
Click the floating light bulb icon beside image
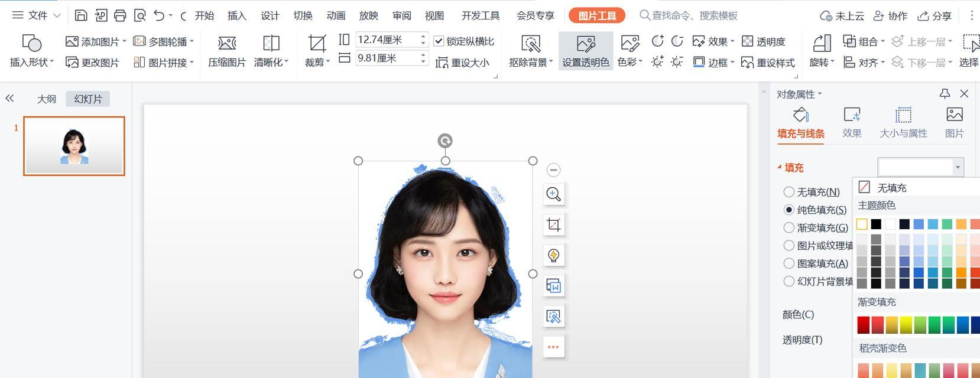554,255
